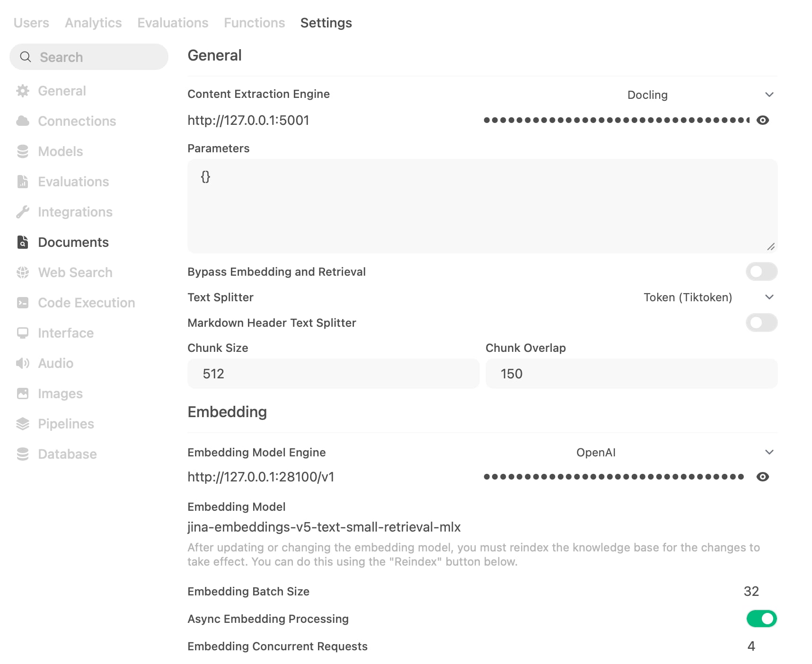This screenshot has width=812, height=664.
Task: Open General settings via gear icon
Action: [23, 91]
